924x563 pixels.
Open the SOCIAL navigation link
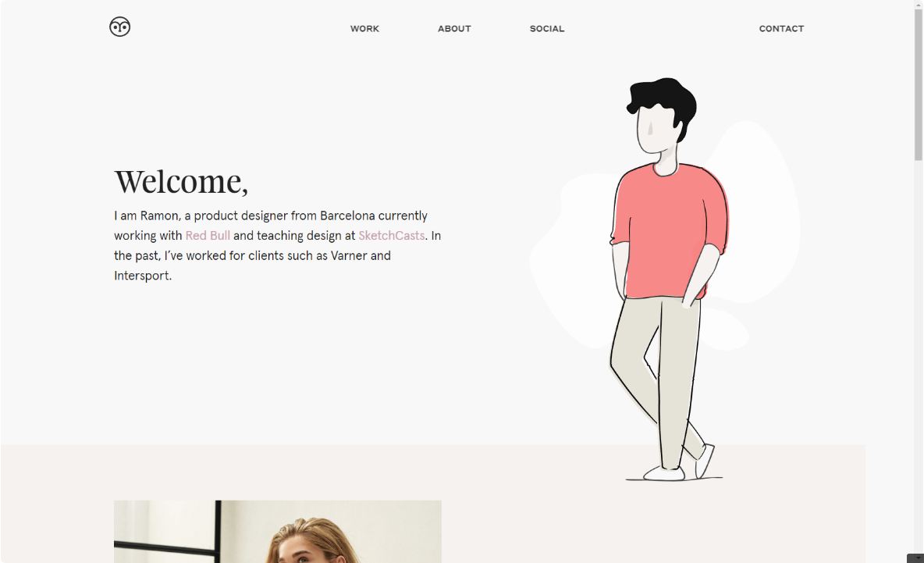click(x=547, y=28)
